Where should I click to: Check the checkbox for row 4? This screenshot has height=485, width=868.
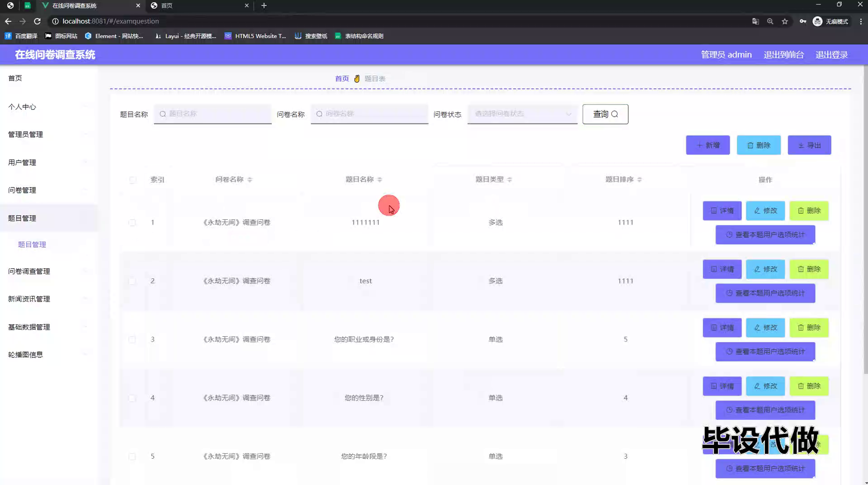point(132,398)
